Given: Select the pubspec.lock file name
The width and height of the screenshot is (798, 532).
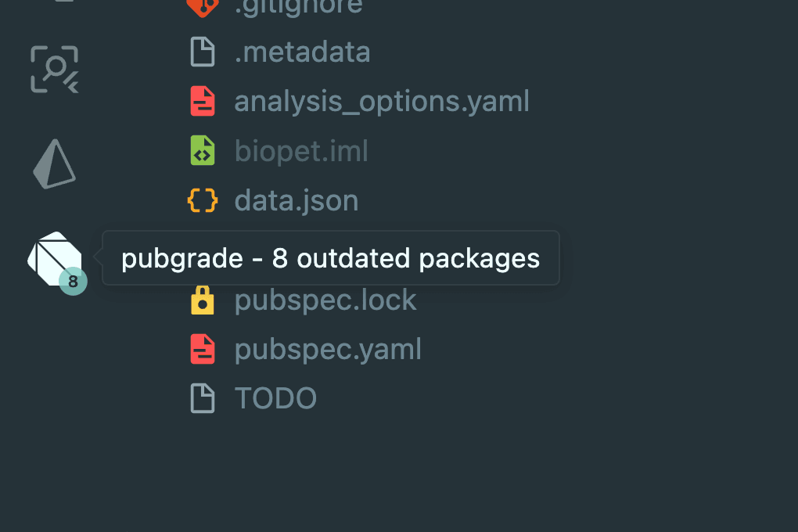Looking at the screenshot, I should pos(325,300).
